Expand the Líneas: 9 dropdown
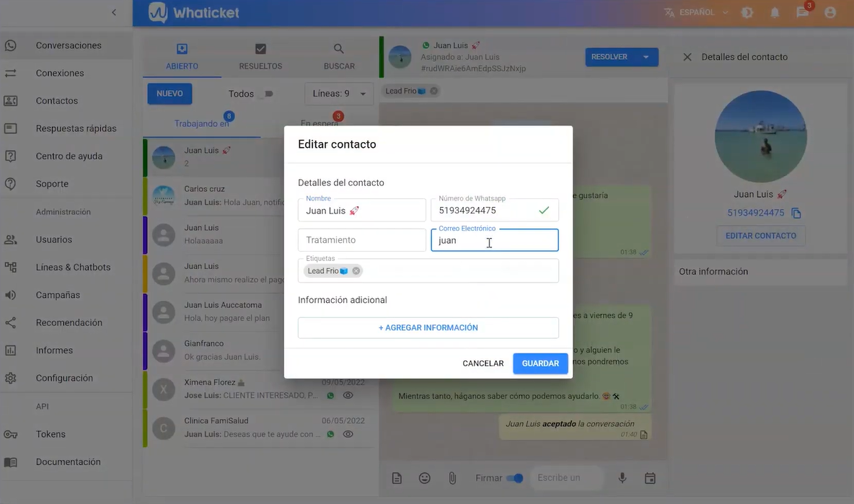854x504 pixels. 338,93
